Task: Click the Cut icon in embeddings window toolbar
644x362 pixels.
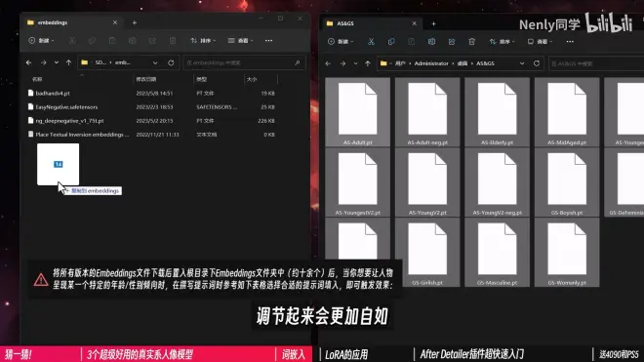Action: pyautogui.click(x=72, y=41)
